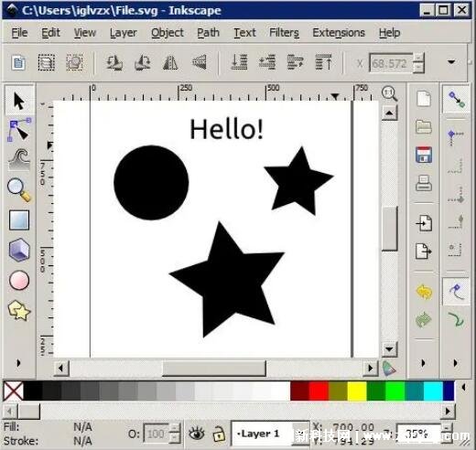Open the Filters menu
Image resolution: width=476 pixels, height=450 pixels.
coord(284,33)
